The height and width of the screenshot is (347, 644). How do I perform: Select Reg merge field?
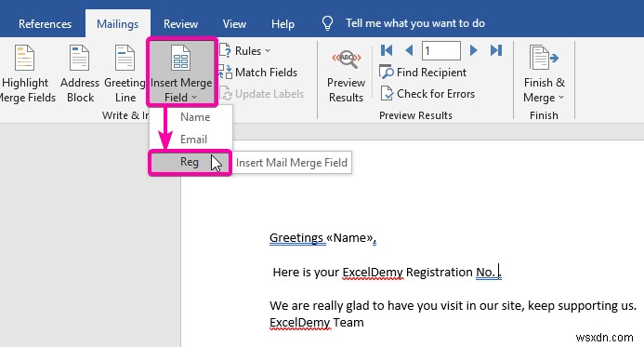190,163
